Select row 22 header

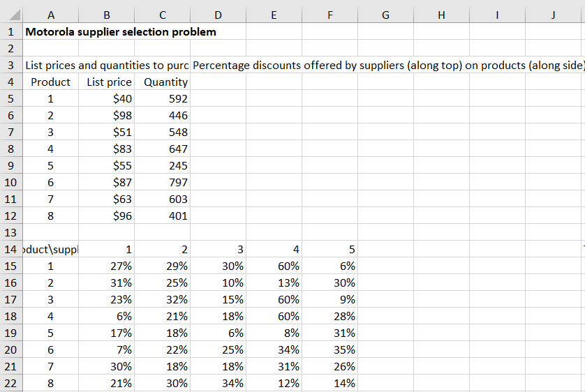pyautogui.click(x=10, y=383)
